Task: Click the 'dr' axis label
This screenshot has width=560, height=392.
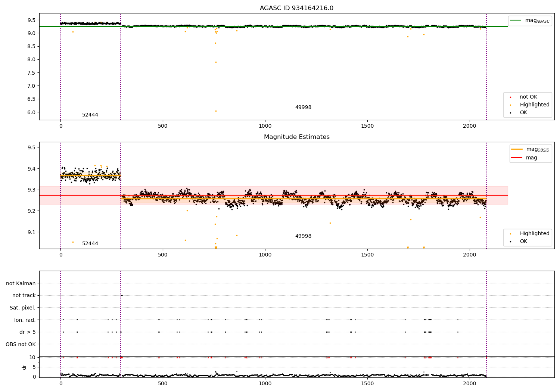Action: [24, 367]
